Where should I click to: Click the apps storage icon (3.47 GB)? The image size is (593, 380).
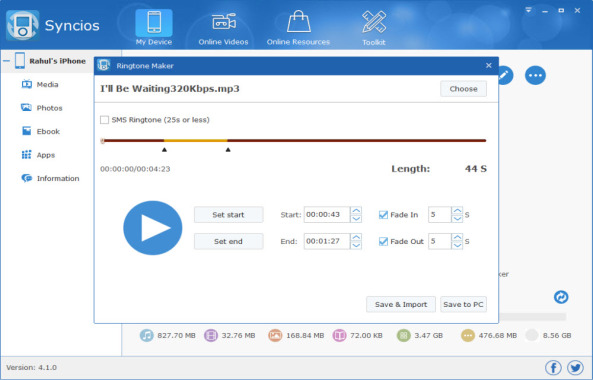[404, 335]
